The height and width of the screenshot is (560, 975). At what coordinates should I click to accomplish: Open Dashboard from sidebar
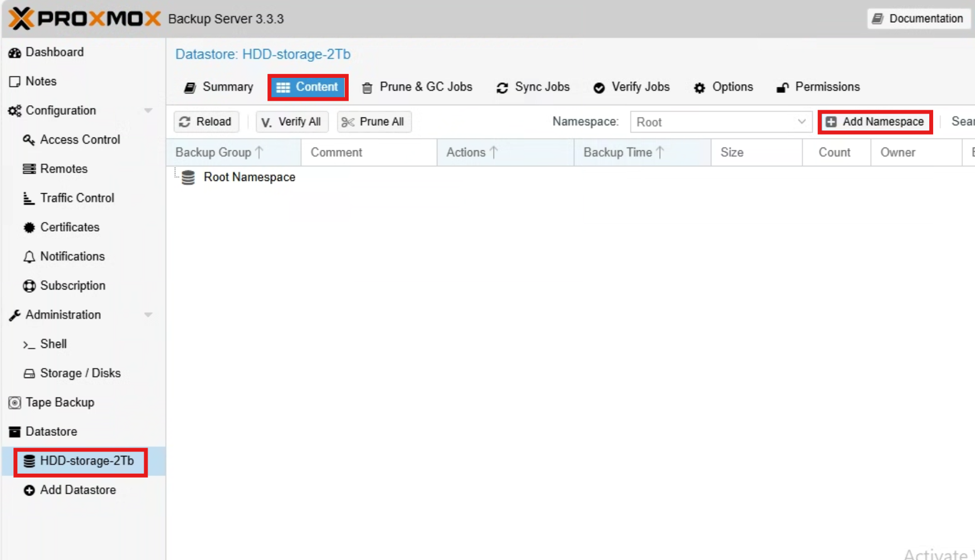[x=84, y=52]
